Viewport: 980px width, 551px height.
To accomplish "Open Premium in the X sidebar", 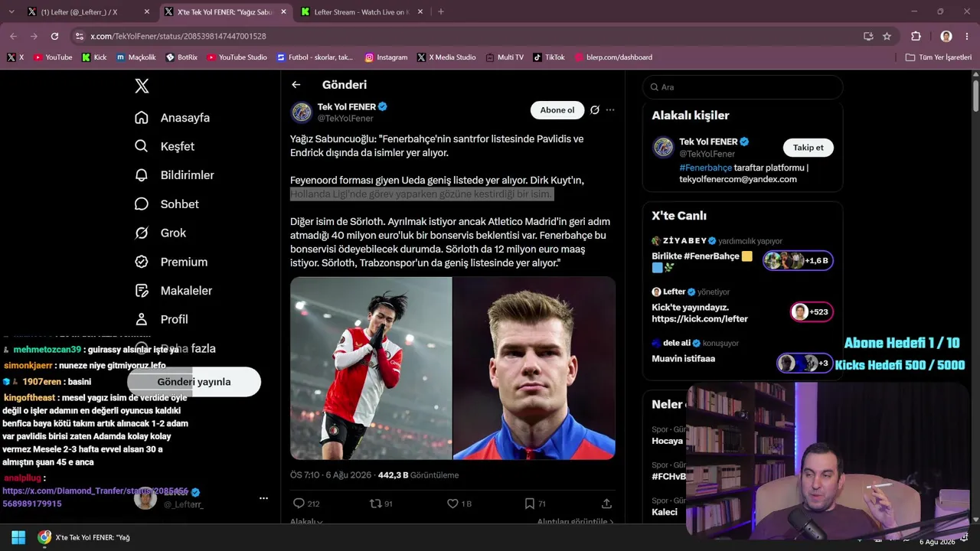I will pyautogui.click(x=171, y=262).
